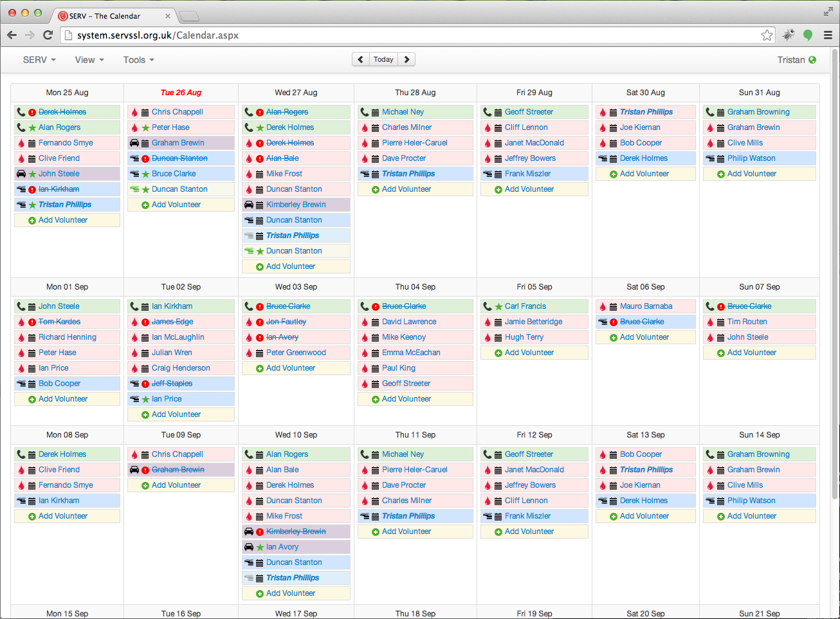The image size is (840, 619).
Task: Click the car icon beside John Steele
Action: pyautogui.click(x=21, y=174)
